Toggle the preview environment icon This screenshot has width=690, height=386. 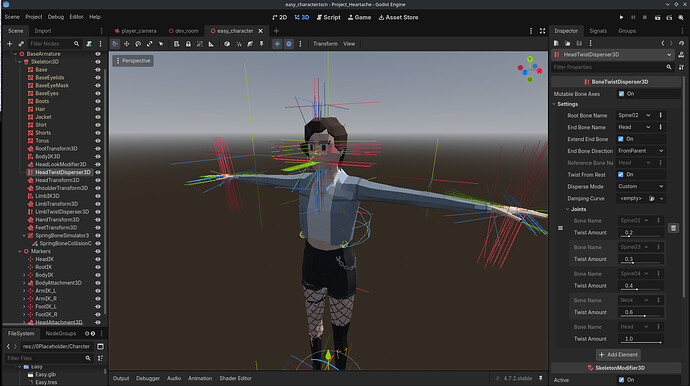289,44
